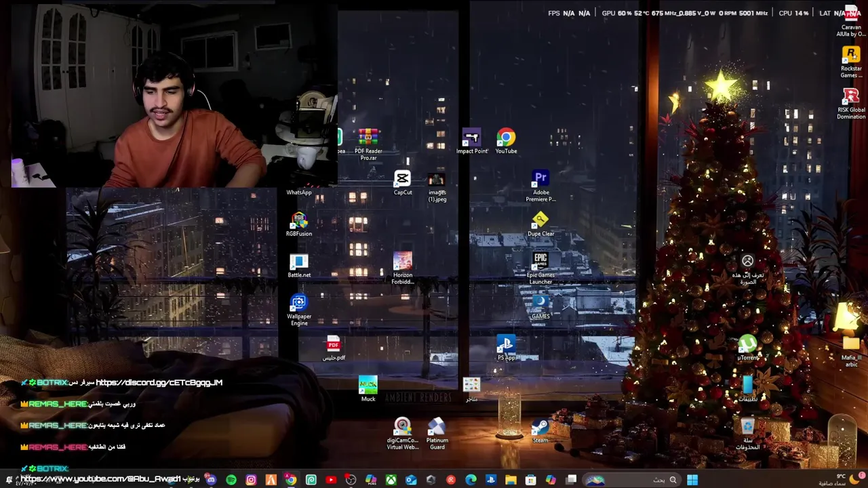The image size is (868, 488).
Task: Open the Epic Games Launcher icon
Action: coord(540,268)
